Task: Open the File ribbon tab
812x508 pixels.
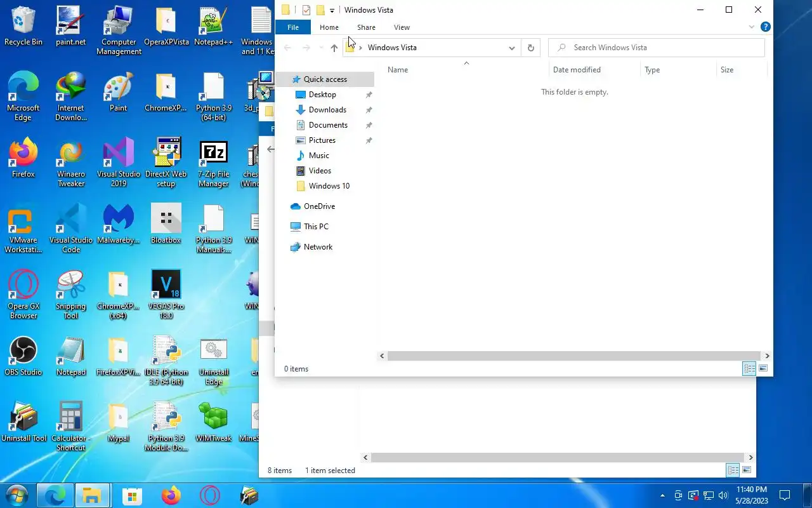Action: pos(293,27)
